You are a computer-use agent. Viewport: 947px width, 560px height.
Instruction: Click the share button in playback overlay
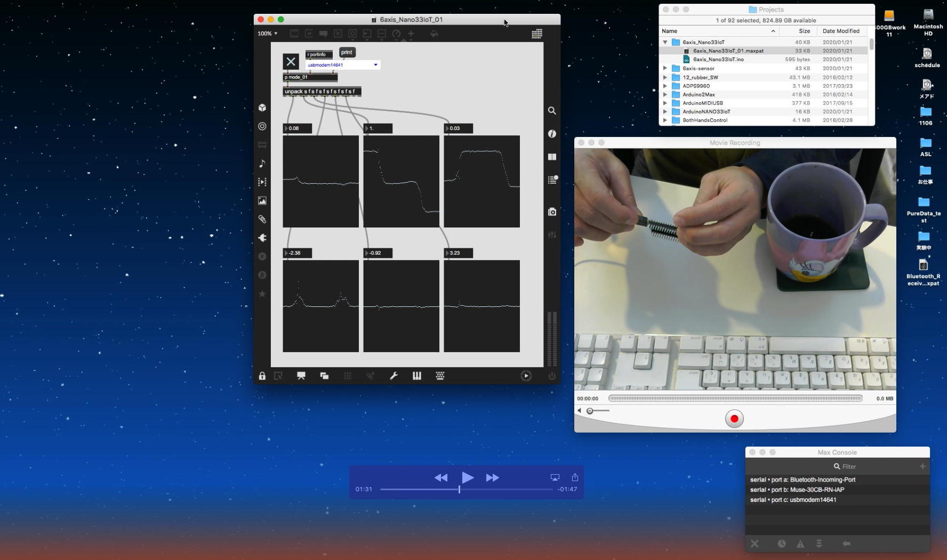[x=575, y=477]
